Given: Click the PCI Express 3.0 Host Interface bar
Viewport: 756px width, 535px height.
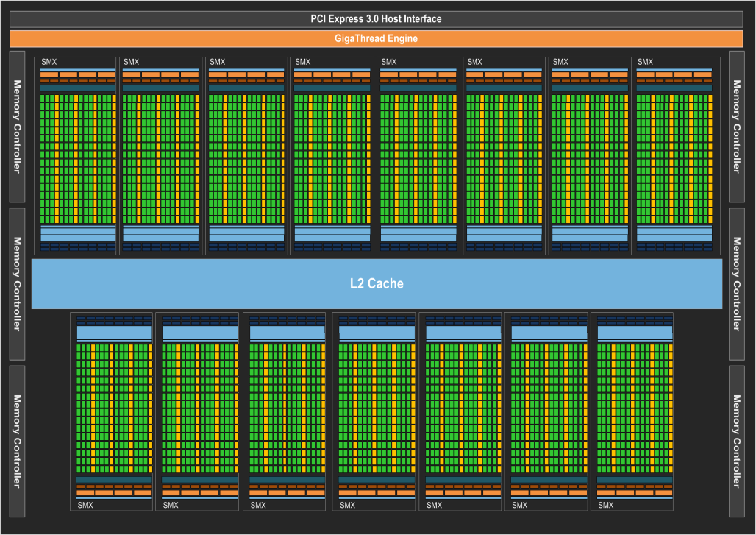Looking at the screenshot, I should [377, 19].
